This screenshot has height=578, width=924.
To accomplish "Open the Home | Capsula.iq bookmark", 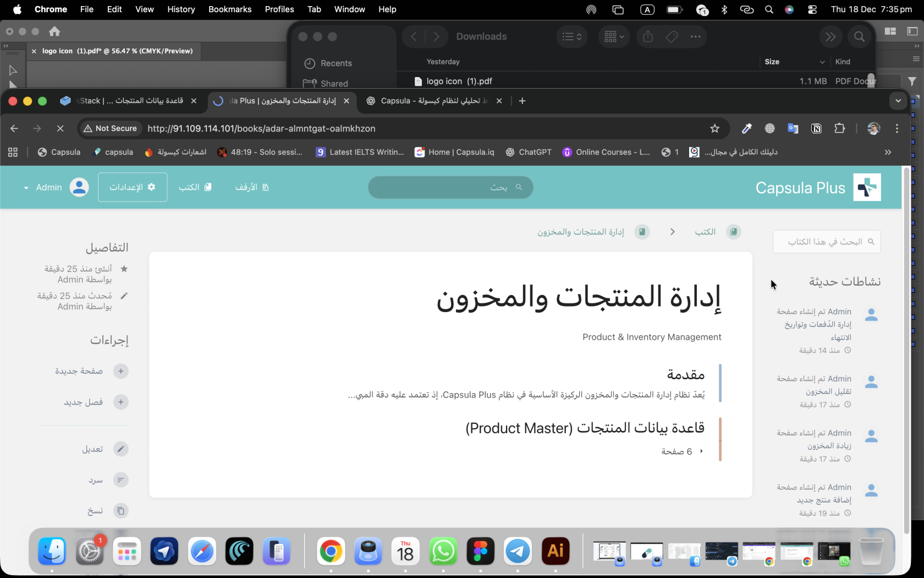I will tap(455, 152).
